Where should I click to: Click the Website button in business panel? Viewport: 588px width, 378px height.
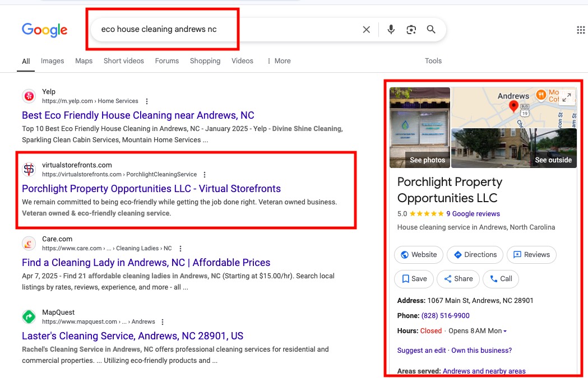pos(419,255)
